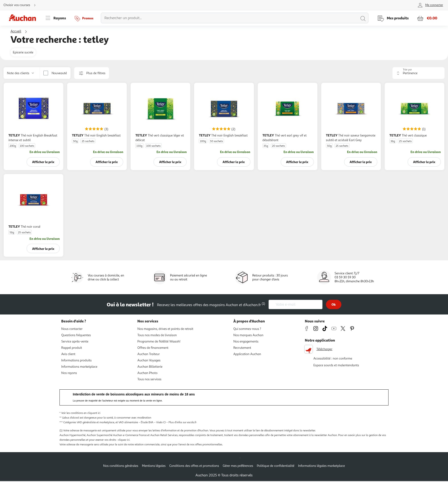Open YouTube icon under Nous suivre
Image resolution: width=448 pixels, height=482 pixels.
[334, 328]
